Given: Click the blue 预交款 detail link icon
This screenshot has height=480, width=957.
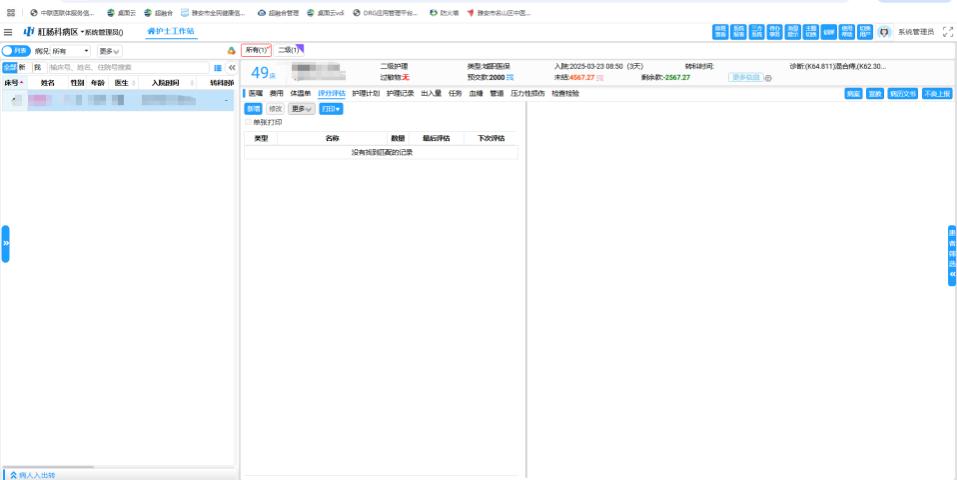Looking at the screenshot, I should (x=510, y=78).
